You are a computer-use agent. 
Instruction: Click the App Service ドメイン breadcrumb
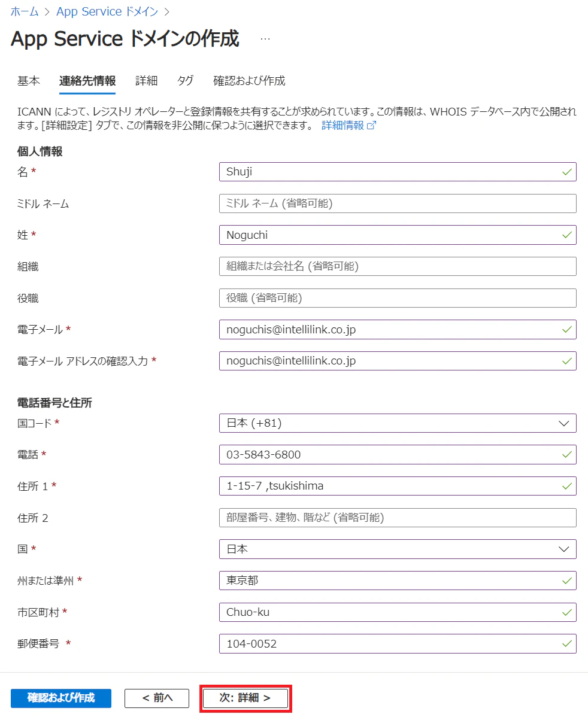107,11
